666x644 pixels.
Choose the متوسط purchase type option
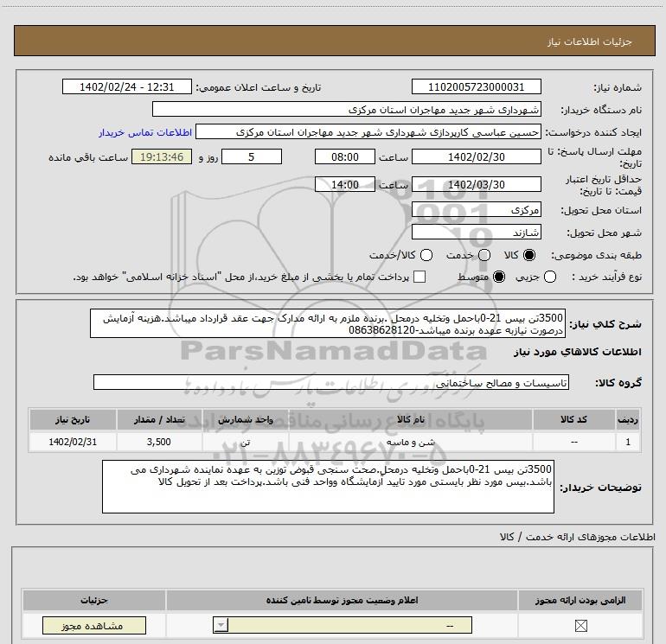click(x=499, y=277)
